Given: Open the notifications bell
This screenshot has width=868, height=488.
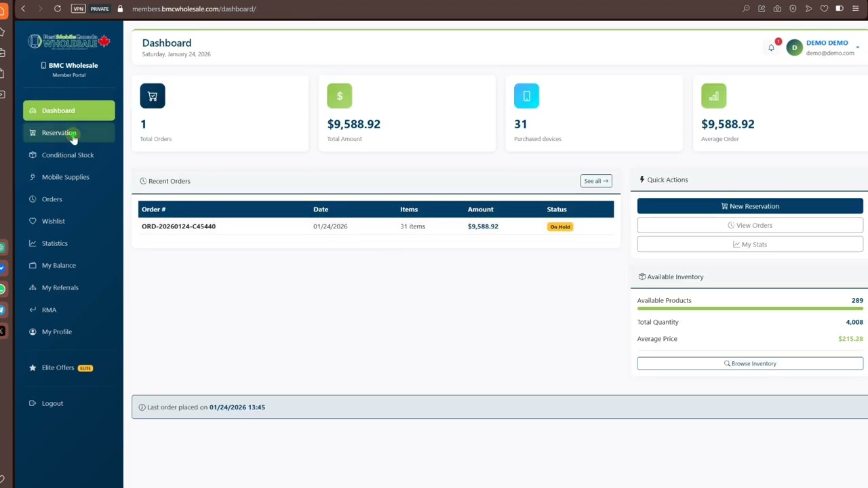Looking at the screenshot, I should tap(771, 47).
